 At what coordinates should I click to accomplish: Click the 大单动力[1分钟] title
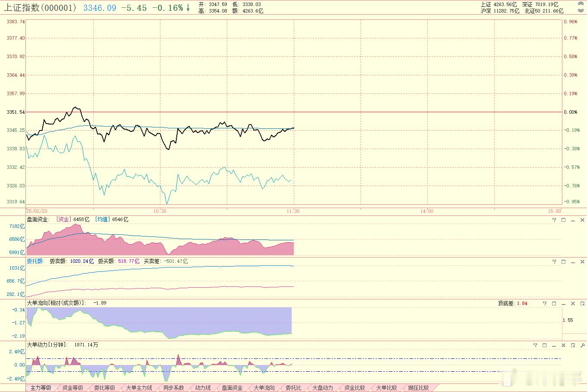48,345
